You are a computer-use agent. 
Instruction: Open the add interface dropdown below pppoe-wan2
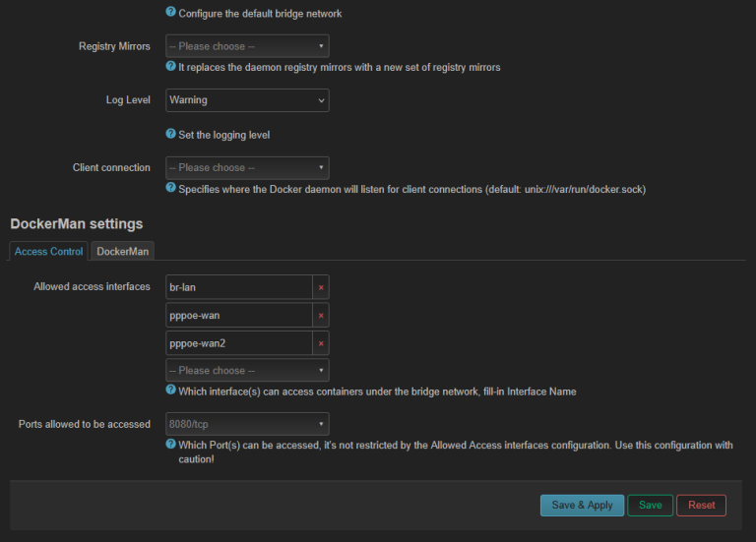247,371
